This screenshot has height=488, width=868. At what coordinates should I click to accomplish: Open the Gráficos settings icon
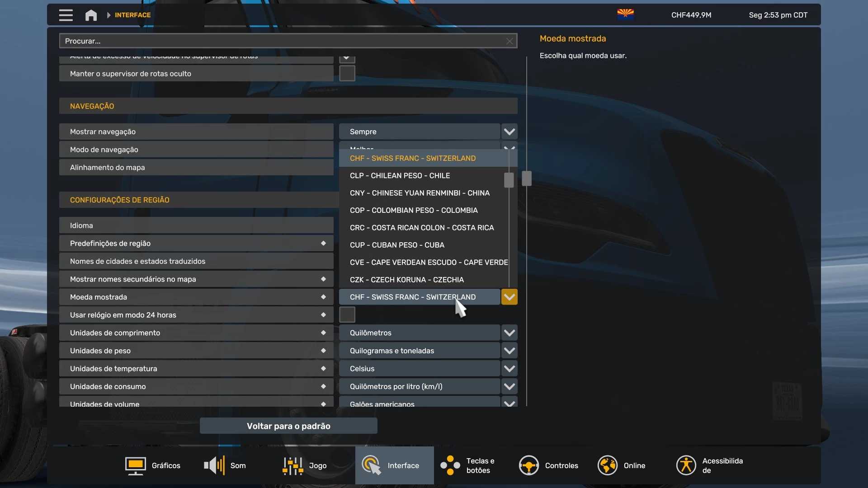pyautogui.click(x=135, y=465)
